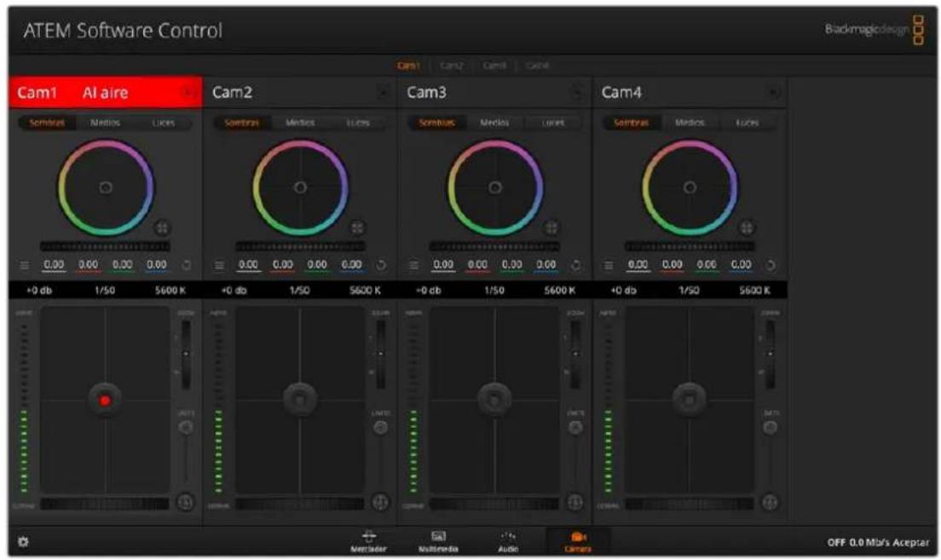Screen dimensions: 941x560
Task: Click the Cam1 red channel value field
Action: [89, 265]
